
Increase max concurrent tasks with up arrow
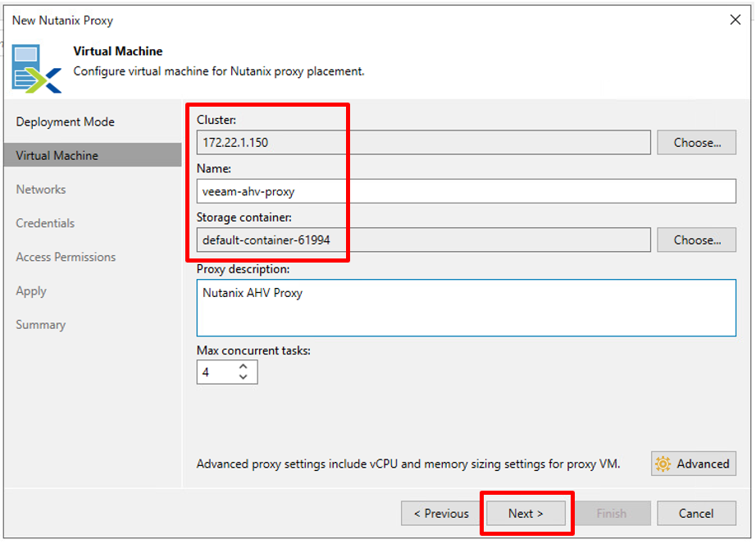coord(244,367)
